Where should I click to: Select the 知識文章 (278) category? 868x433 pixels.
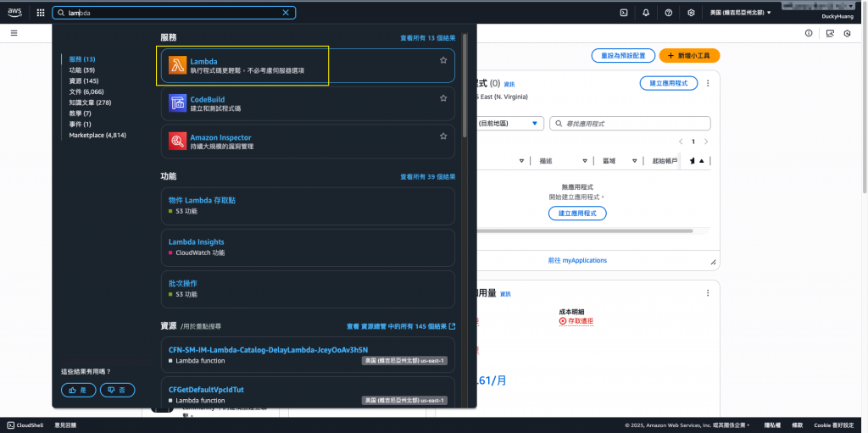[x=90, y=103]
